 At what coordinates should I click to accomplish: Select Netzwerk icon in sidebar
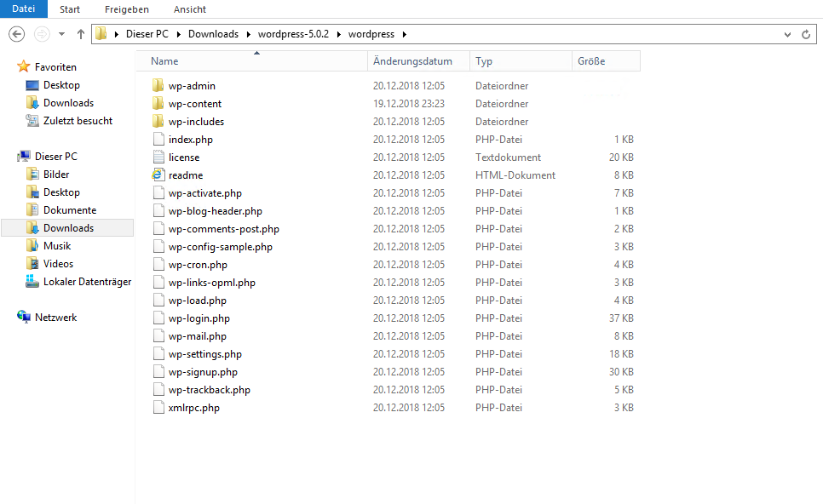24,317
